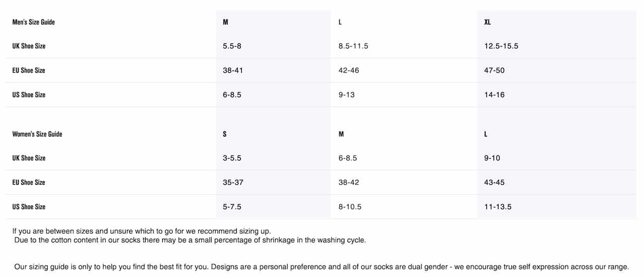
Task: Click women's US size 11-13.5 cell
Action: tap(498, 207)
